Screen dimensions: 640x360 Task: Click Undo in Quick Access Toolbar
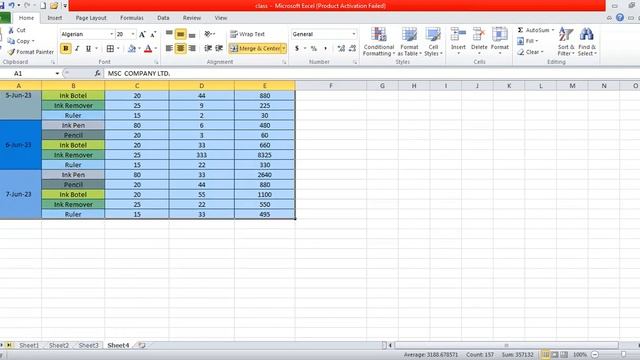(x=11, y=6)
